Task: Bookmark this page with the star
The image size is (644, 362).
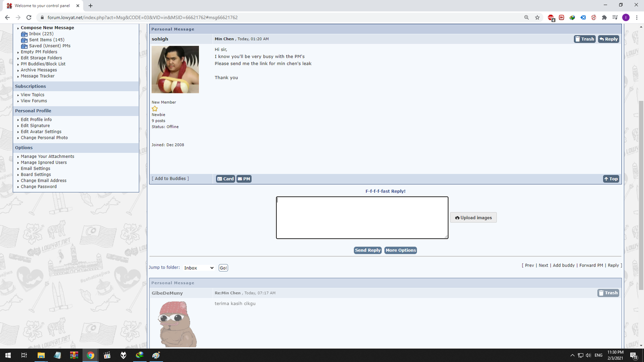Action: pos(537,18)
